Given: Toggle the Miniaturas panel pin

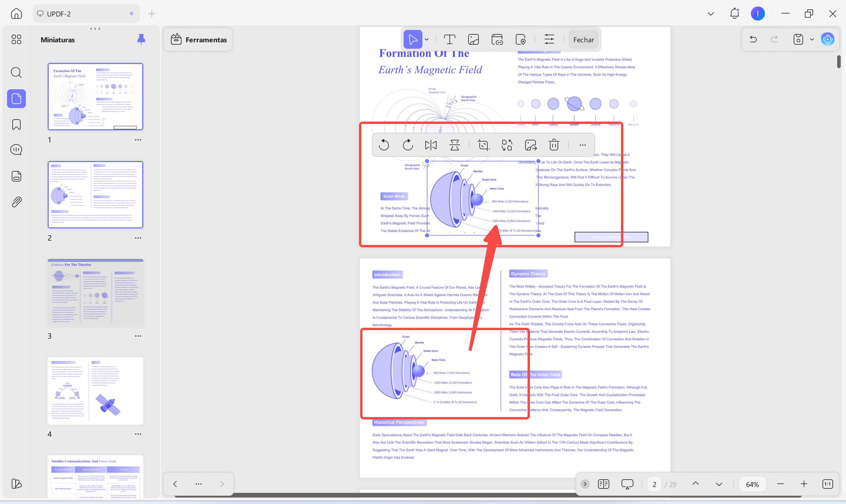Looking at the screenshot, I should point(141,39).
